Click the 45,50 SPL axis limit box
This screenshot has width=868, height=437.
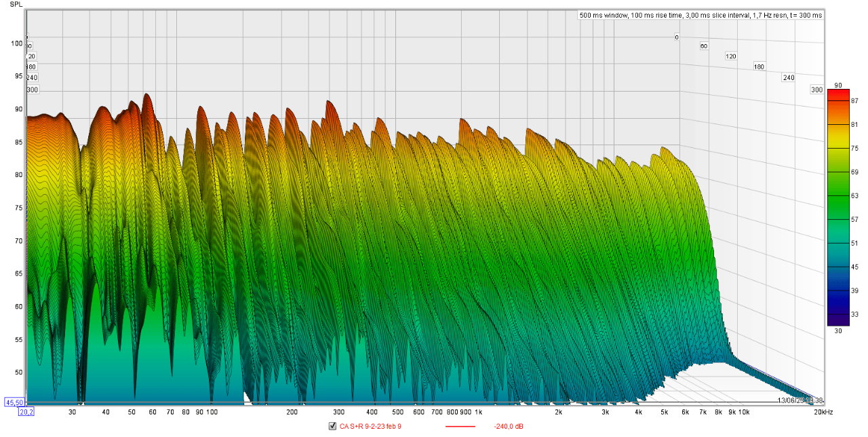pos(14,402)
